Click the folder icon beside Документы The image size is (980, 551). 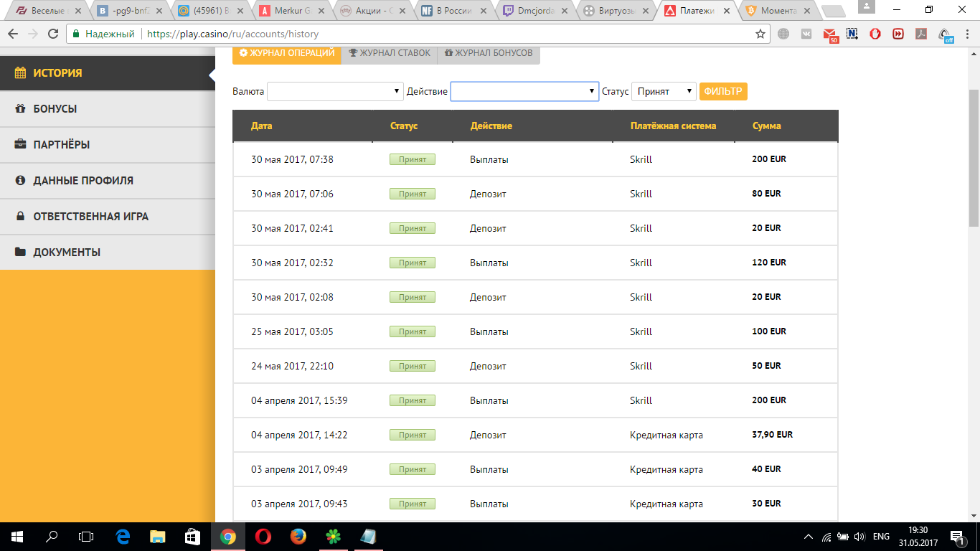pyautogui.click(x=20, y=253)
